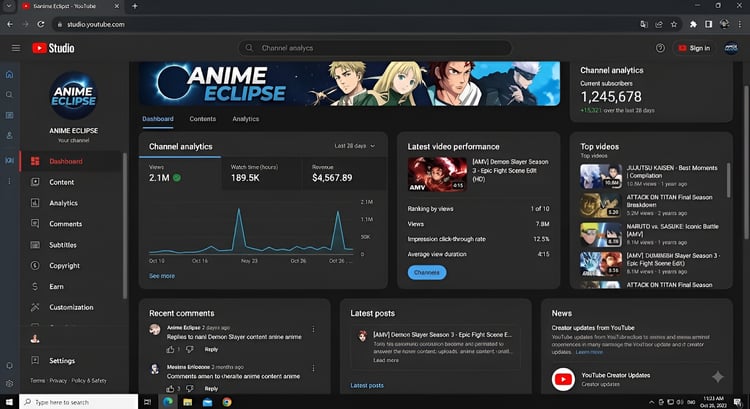This screenshot has height=409, width=750.
Task: Click See more under the analytics chart
Action: (162, 276)
